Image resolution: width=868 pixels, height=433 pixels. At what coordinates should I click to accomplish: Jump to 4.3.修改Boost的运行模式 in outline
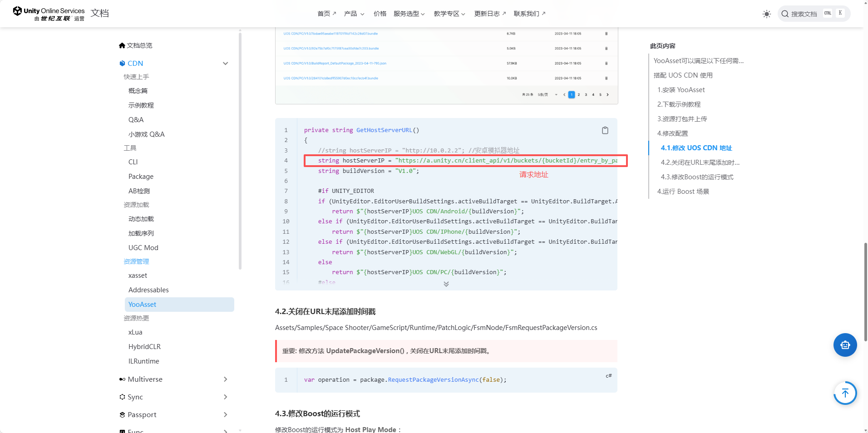click(x=697, y=177)
